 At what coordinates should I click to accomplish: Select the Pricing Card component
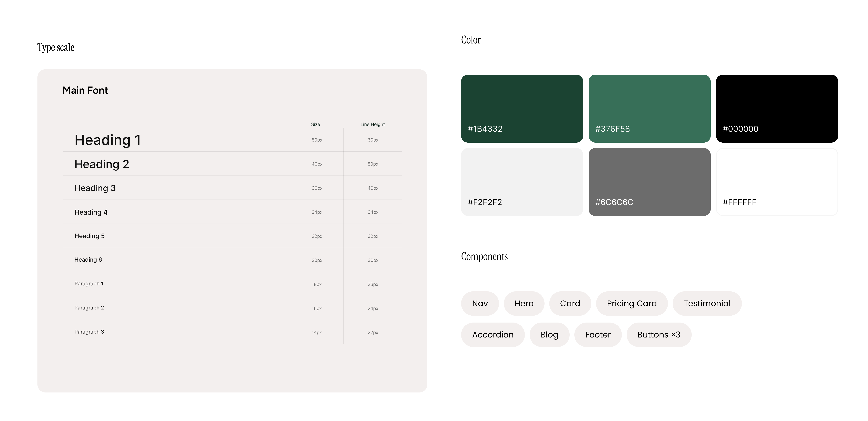[x=632, y=304]
